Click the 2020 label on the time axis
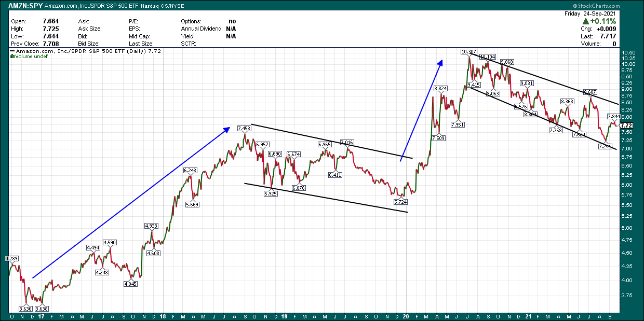This screenshot has width=644, height=321. 405,317
